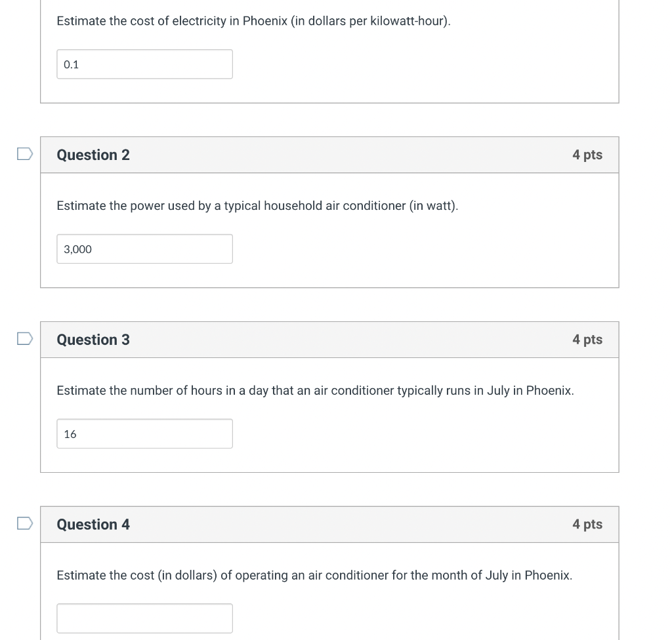672x640 pixels.
Task: Click the Question 3 heading
Action: 93,339
